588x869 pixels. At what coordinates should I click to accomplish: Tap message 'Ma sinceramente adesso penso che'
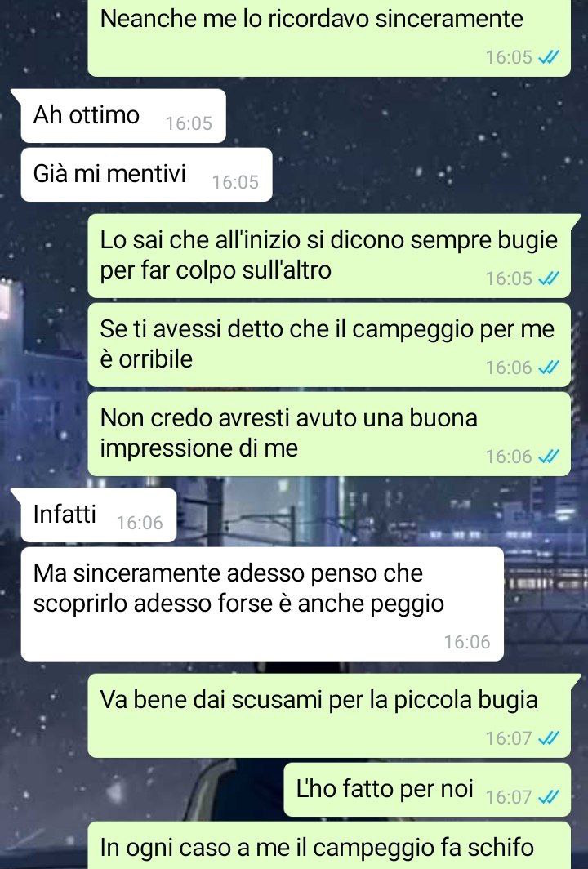pyautogui.click(x=262, y=604)
